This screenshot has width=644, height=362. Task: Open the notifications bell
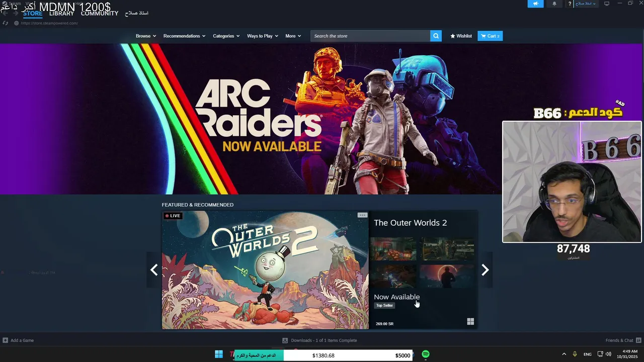[x=554, y=4]
